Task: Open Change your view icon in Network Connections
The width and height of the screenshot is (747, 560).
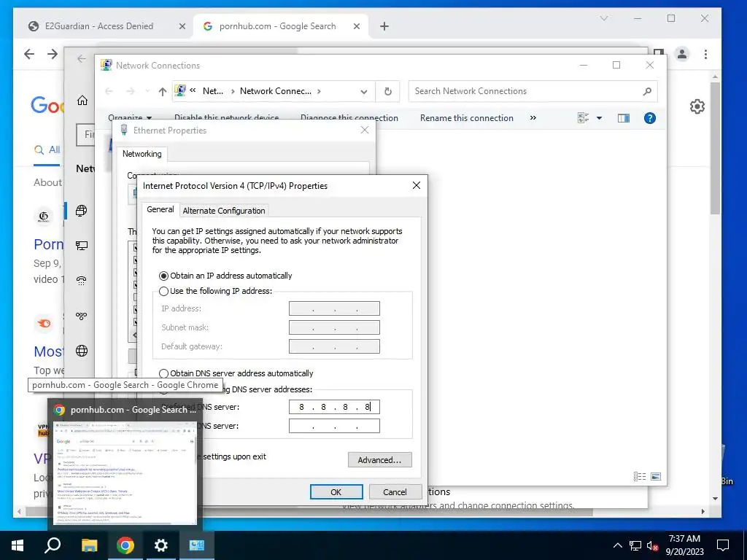Action: point(583,118)
